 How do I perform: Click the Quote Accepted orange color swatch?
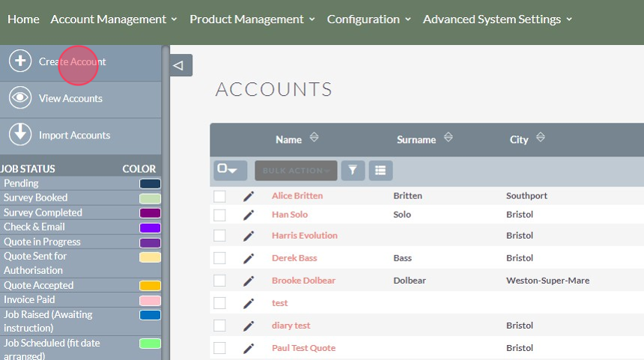tap(150, 286)
